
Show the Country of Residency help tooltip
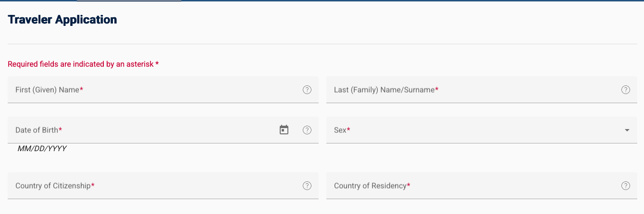[626, 186]
